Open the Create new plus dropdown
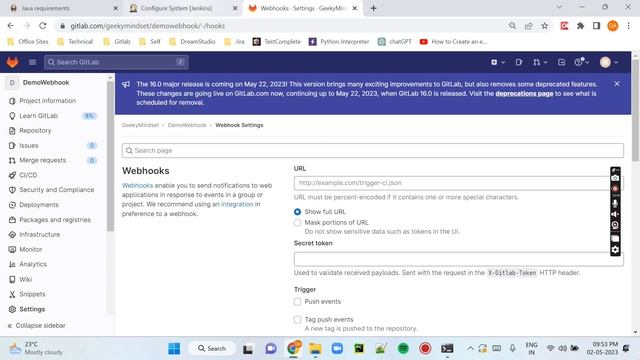 tap(498, 62)
